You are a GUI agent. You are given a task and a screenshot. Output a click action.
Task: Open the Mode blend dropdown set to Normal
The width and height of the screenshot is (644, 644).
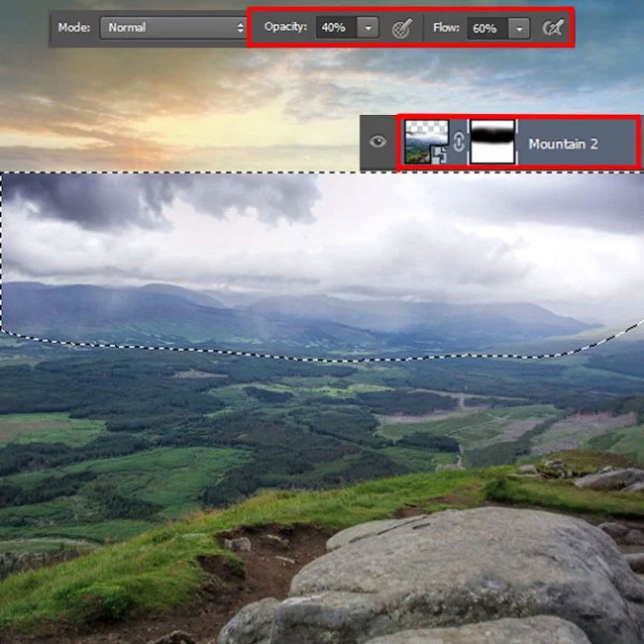(173, 28)
